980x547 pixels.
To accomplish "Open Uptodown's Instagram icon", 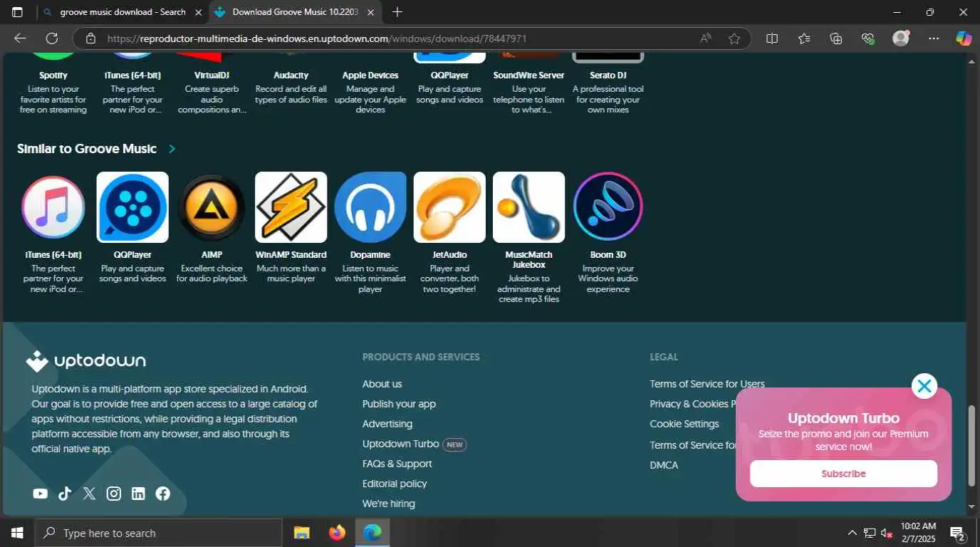I will (x=114, y=494).
